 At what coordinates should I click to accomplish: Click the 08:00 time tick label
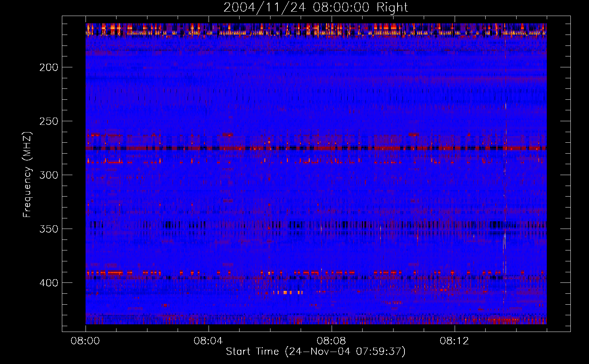(x=86, y=341)
